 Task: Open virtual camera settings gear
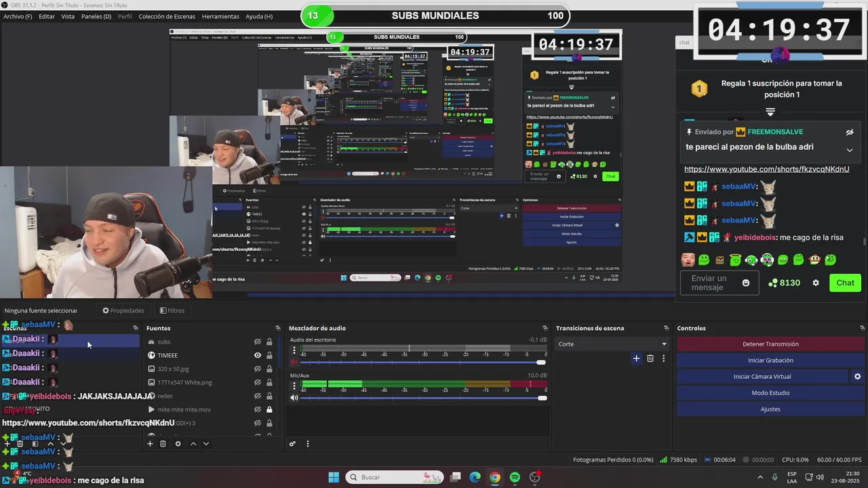[857, 377]
